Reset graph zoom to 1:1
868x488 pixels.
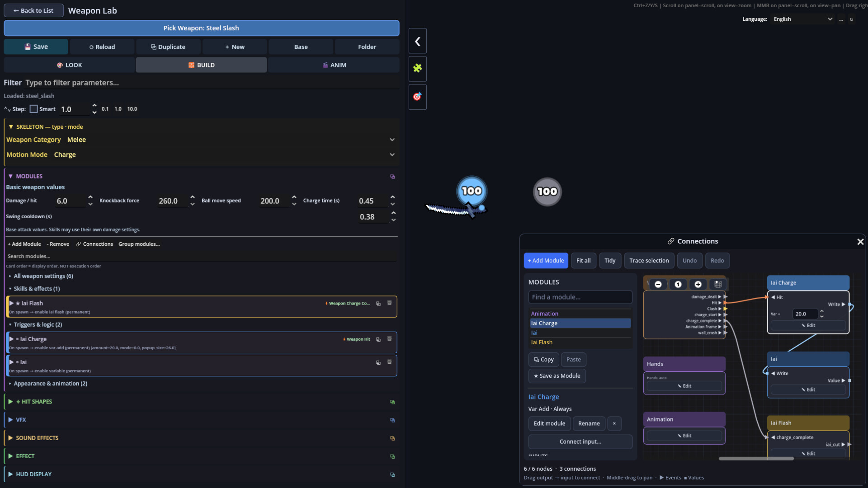click(678, 284)
